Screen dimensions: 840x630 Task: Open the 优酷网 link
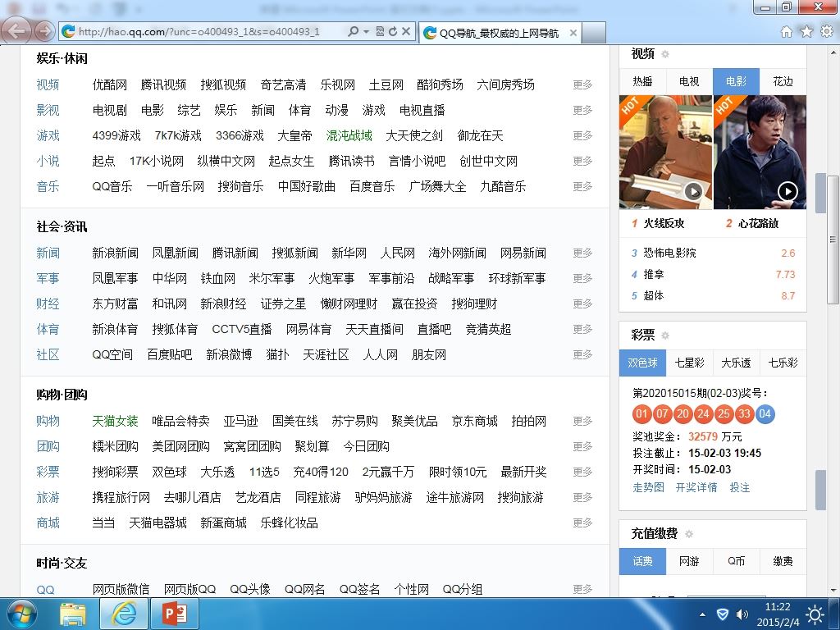point(110,84)
